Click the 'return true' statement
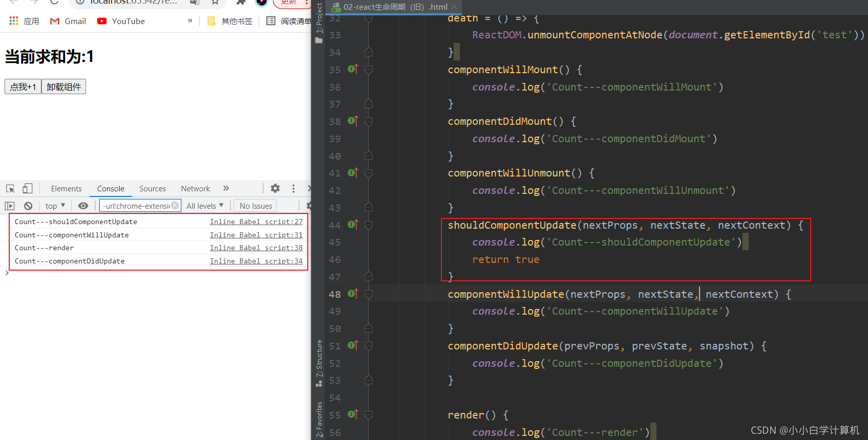Viewport: 868px width, 440px height. point(506,259)
